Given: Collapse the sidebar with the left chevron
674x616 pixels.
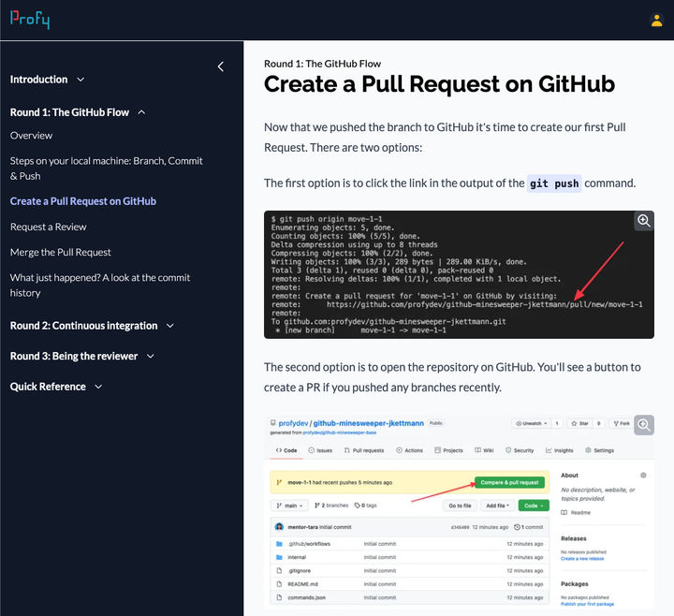Looking at the screenshot, I should (221, 66).
